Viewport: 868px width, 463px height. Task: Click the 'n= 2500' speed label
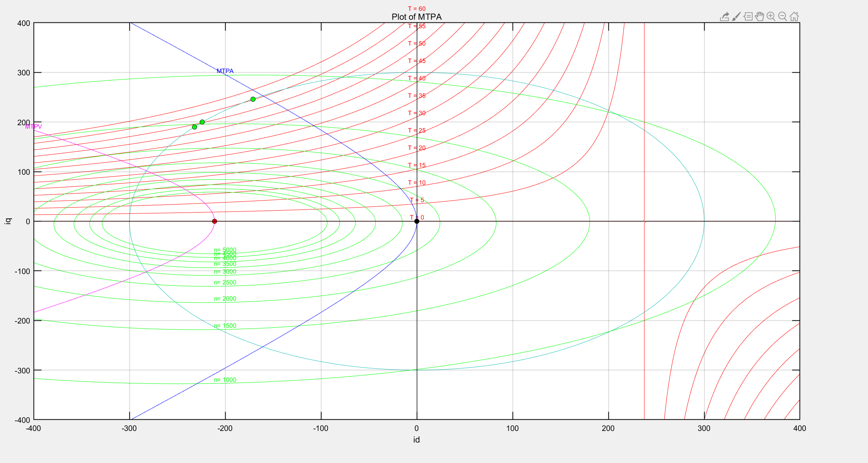[x=225, y=283]
